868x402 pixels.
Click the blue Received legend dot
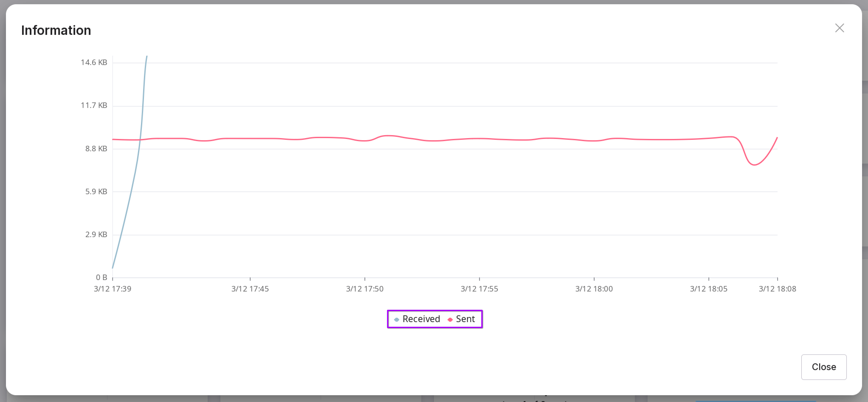coord(397,319)
